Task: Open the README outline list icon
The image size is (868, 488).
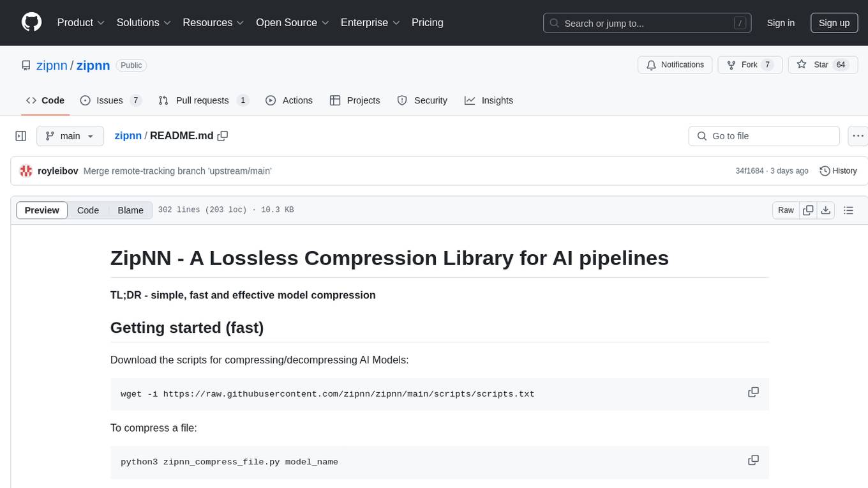Action: [x=849, y=210]
